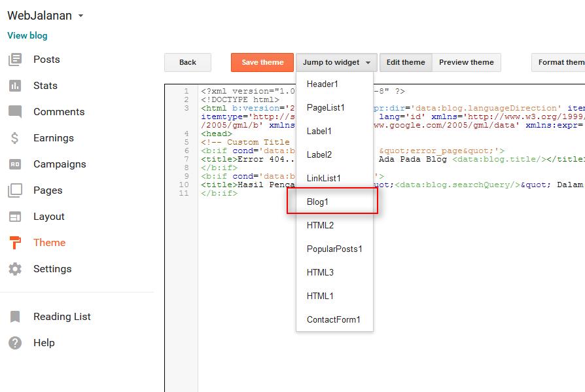Jump to the Label1 widget

pyautogui.click(x=334, y=132)
